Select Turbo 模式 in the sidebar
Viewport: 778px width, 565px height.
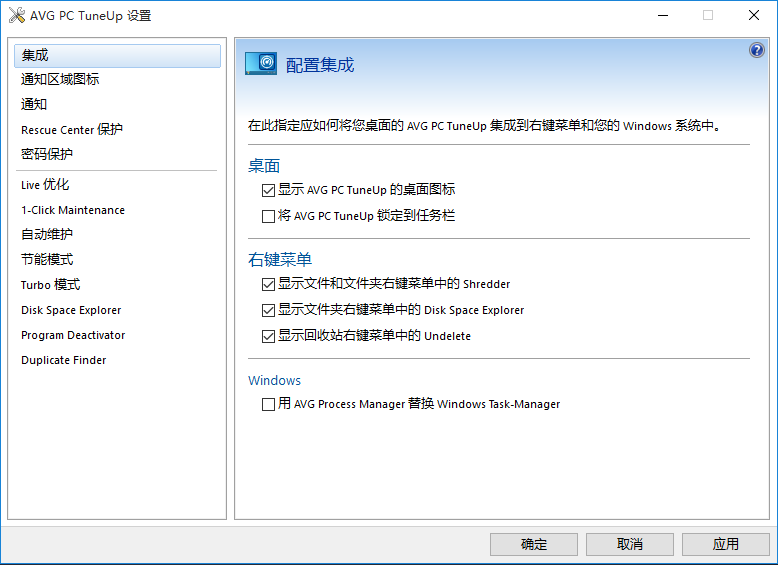(x=50, y=285)
